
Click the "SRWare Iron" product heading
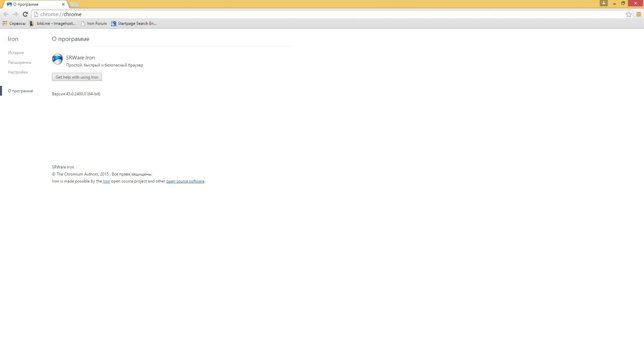(x=80, y=58)
